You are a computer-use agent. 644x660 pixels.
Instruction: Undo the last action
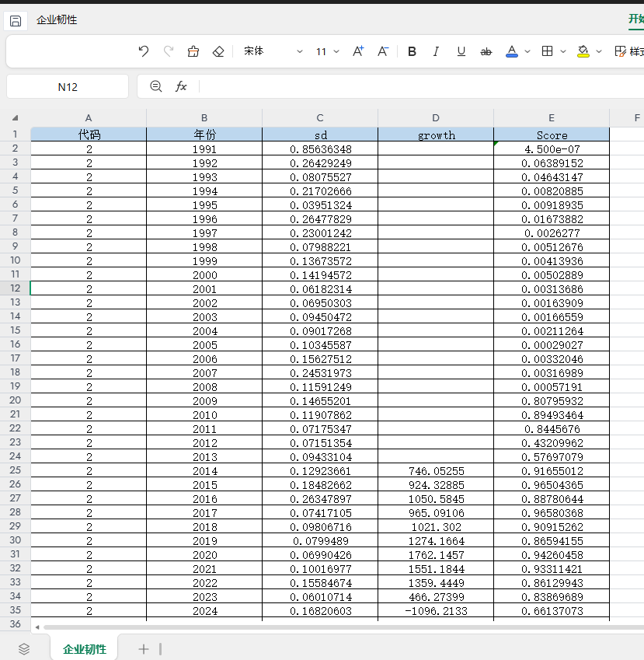144,51
